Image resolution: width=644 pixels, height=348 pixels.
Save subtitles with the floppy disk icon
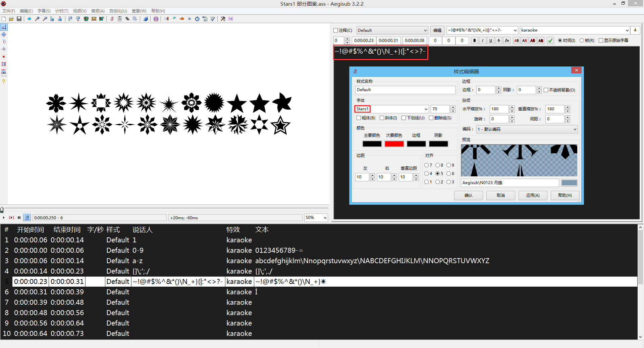point(19,19)
